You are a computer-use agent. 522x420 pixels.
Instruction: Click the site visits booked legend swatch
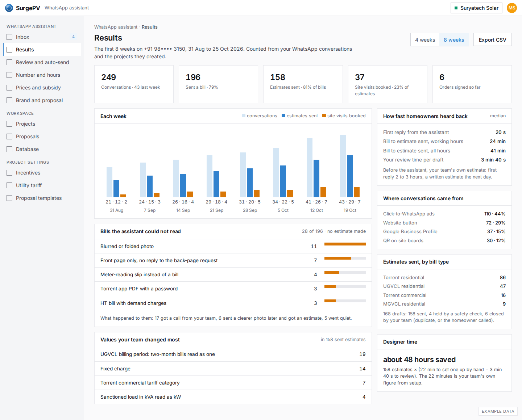pos(324,116)
